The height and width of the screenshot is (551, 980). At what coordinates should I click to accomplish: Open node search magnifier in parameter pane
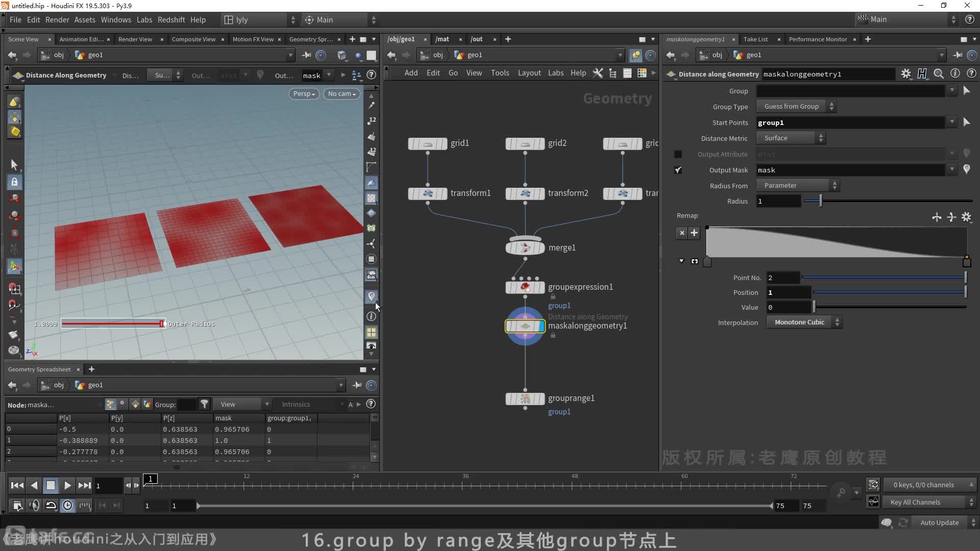click(938, 74)
